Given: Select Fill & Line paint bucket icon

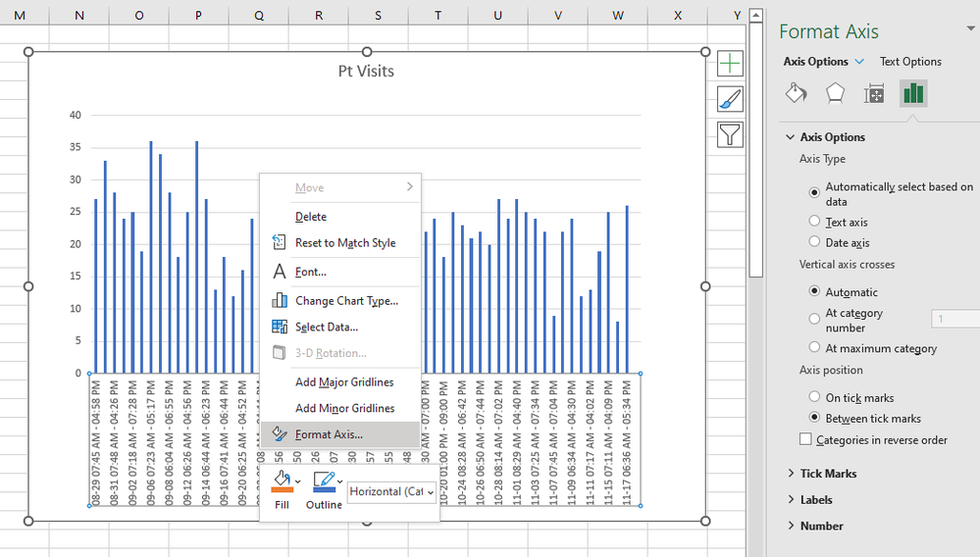Looking at the screenshot, I should 797,93.
